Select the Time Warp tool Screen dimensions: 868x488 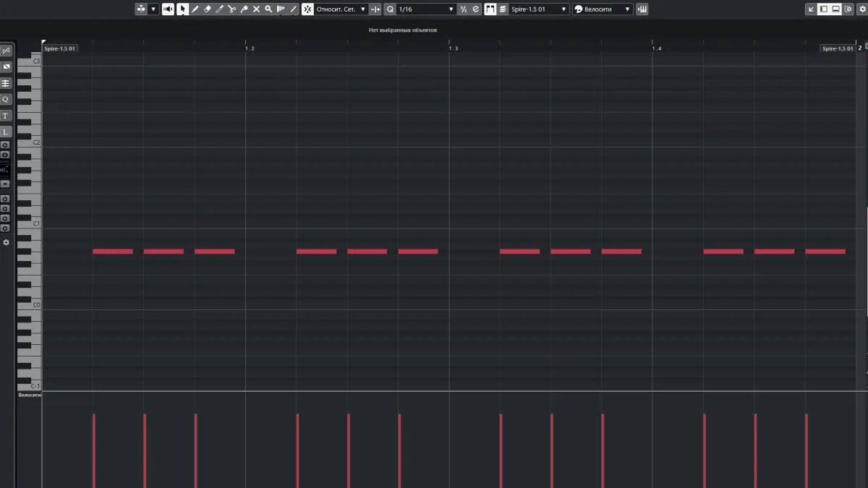[x=281, y=9]
